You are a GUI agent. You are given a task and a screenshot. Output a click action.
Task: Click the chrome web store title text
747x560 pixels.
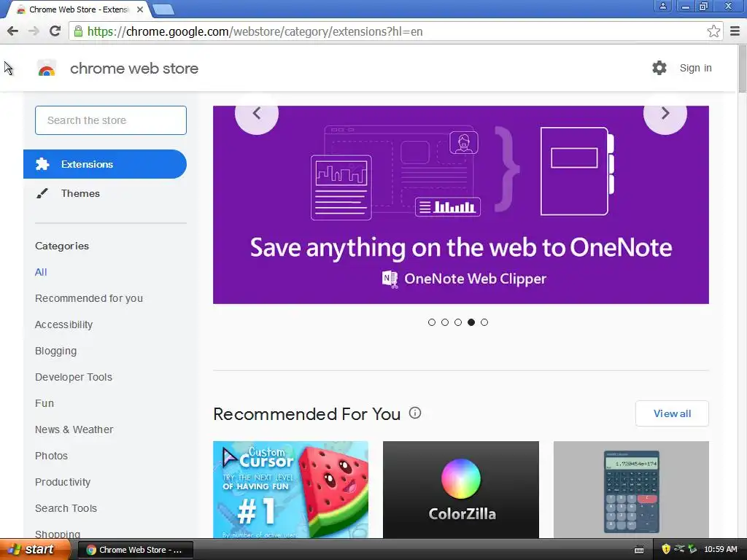pyautogui.click(x=134, y=69)
